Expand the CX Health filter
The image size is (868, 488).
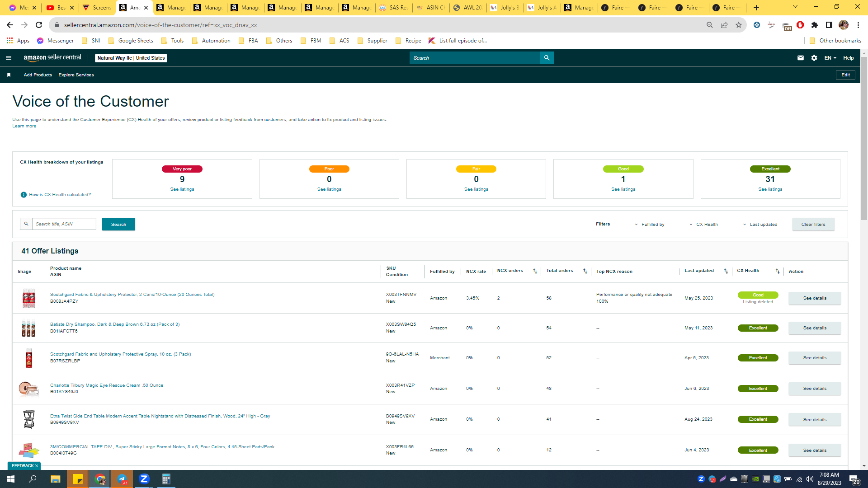[703, 225]
